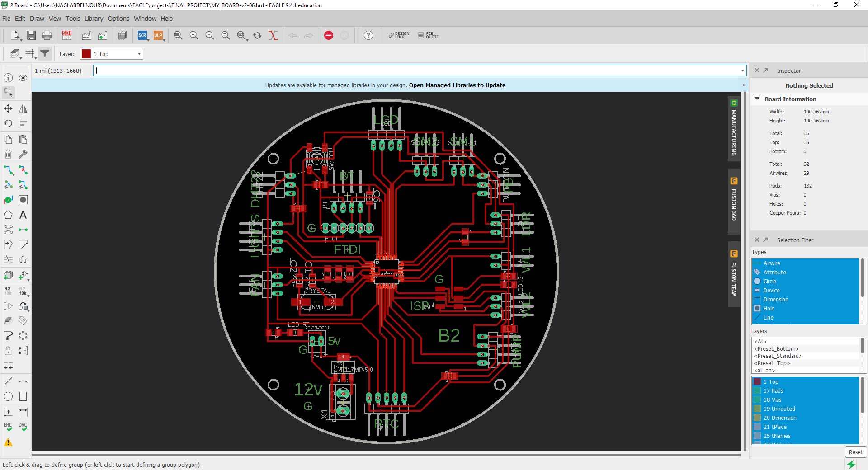The image size is (868, 470).
Task: Click the Reset button in Selection Filter
Action: (x=855, y=452)
